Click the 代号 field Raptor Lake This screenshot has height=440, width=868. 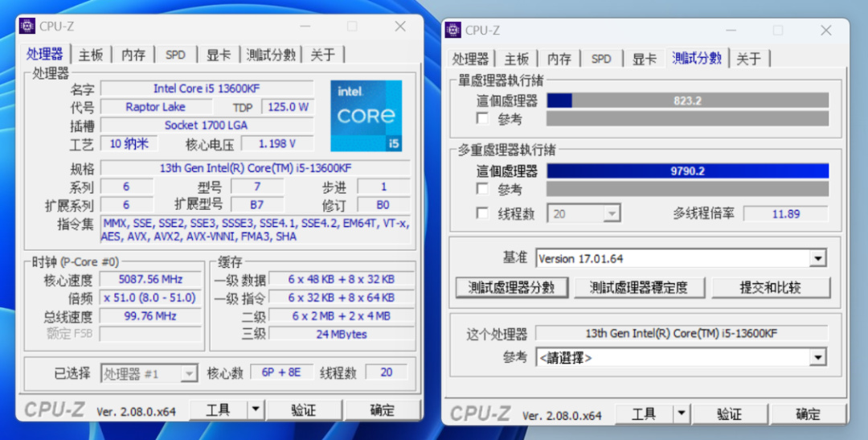pyautogui.click(x=156, y=107)
